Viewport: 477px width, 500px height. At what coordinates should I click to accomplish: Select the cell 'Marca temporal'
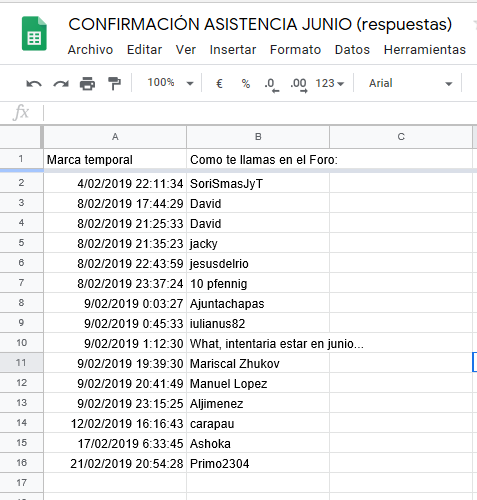[x=115, y=159]
